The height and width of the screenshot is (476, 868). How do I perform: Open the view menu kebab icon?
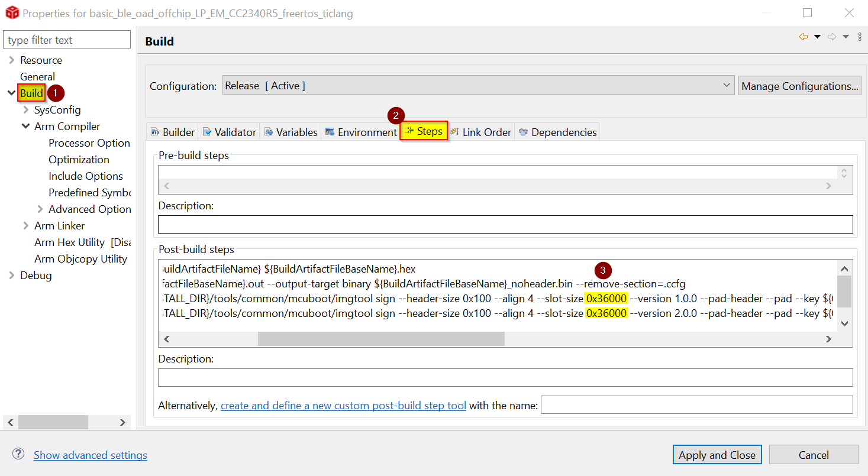point(860,37)
